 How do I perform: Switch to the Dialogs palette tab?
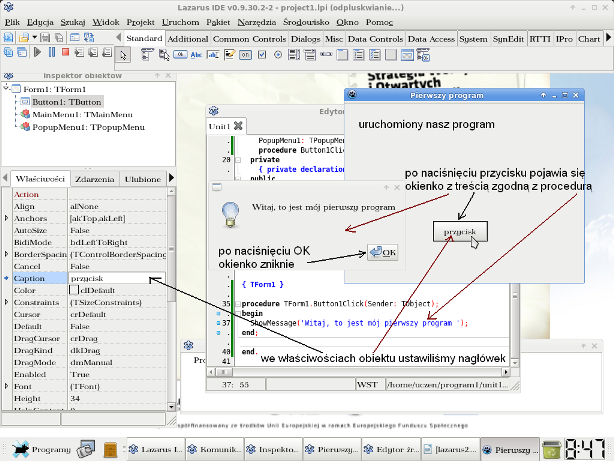tap(305, 39)
